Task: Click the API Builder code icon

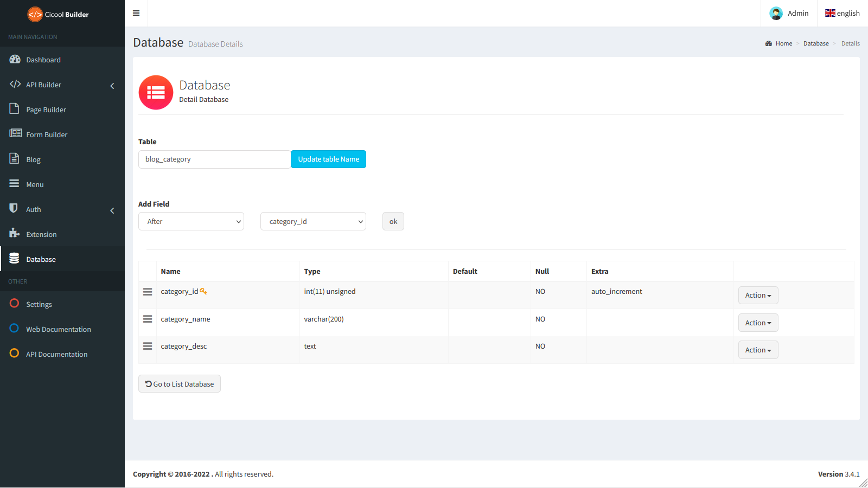Action: click(x=15, y=84)
